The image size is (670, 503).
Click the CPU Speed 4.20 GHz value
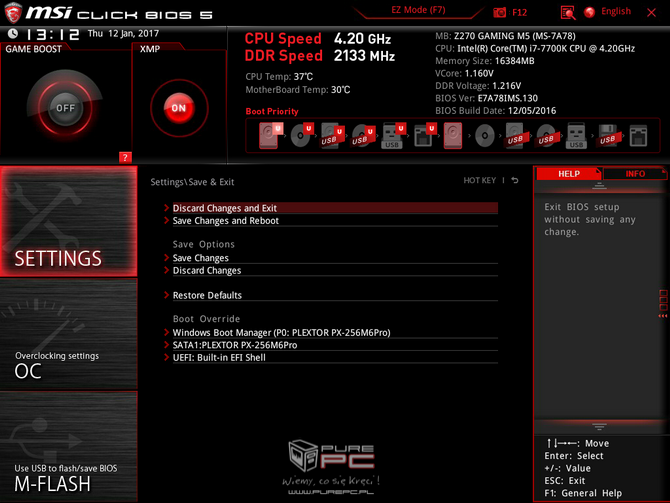(x=362, y=39)
